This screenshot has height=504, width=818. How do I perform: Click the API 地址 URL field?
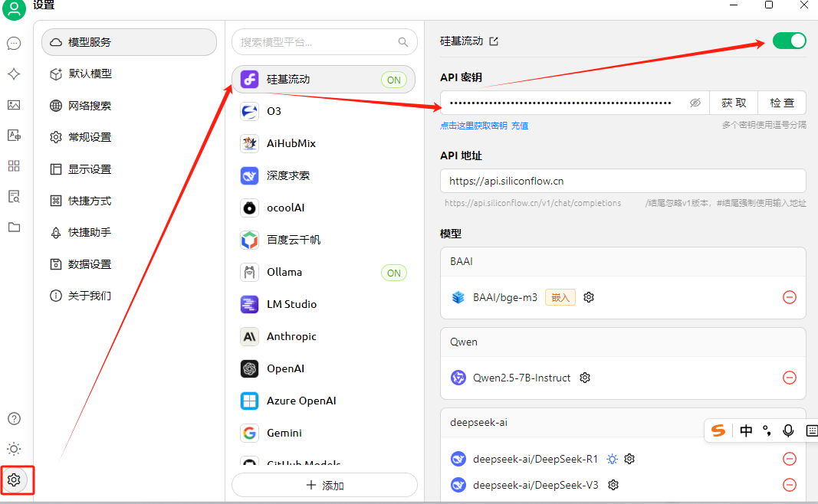pyautogui.click(x=623, y=181)
